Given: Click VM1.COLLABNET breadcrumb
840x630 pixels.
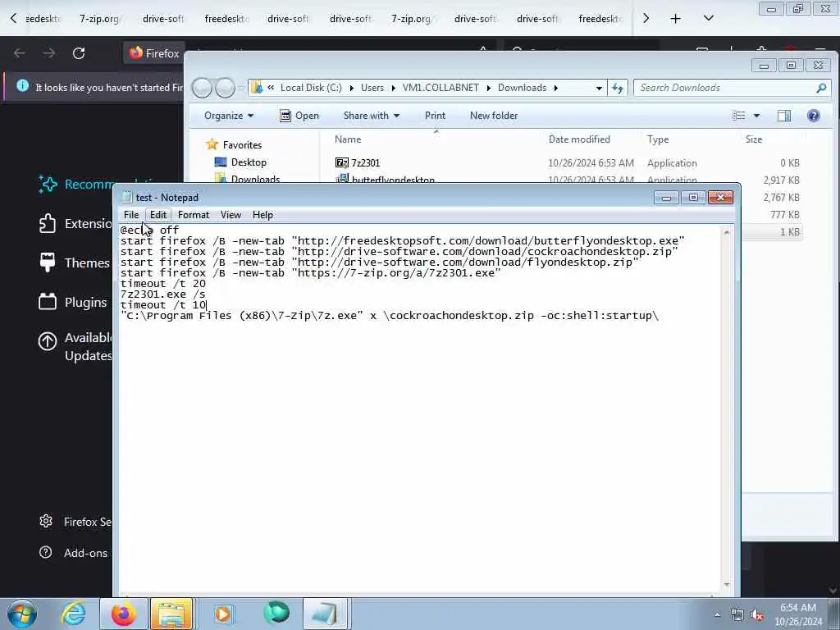Looking at the screenshot, I should 441,88.
